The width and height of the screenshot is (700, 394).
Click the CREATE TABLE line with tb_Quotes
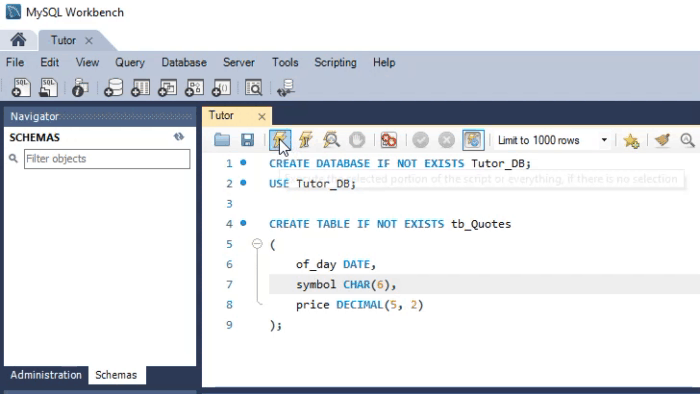pyautogui.click(x=390, y=224)
